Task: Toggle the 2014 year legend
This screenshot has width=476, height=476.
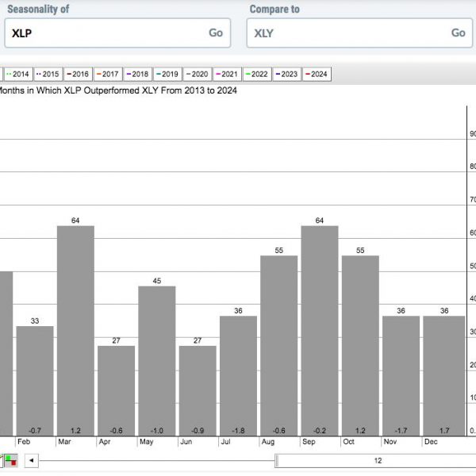Action: (x=18, y=74)
